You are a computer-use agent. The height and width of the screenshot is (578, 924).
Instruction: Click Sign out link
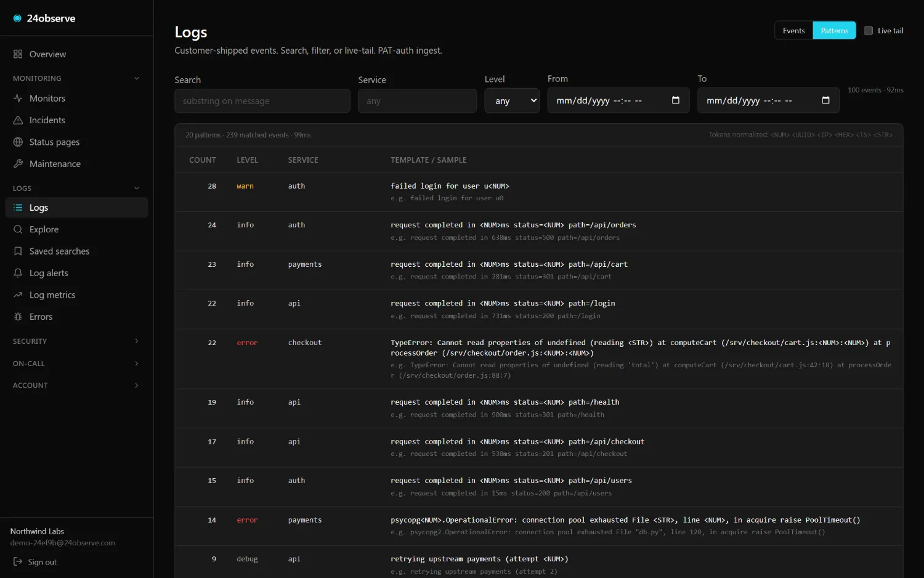(42, 562)
